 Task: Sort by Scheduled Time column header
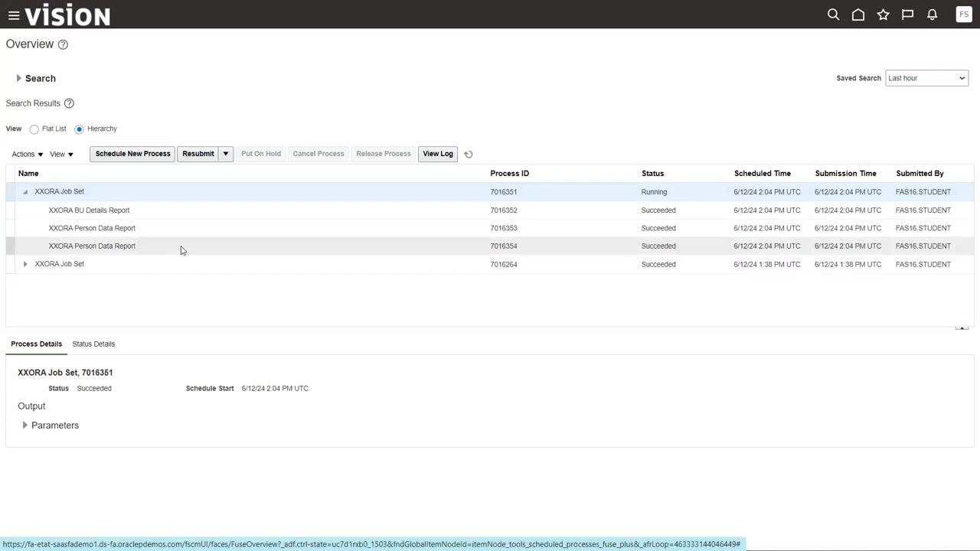click(763, 174)
